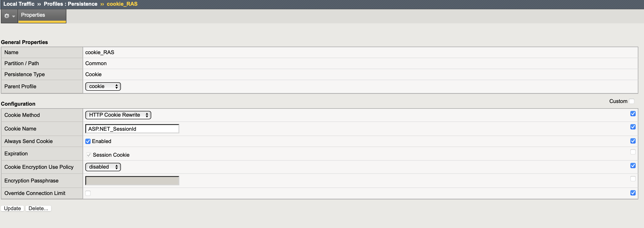644x228 pixels.
Task: Open Cookie Encryption Use Policy dropdown
Action: point(103,167)
